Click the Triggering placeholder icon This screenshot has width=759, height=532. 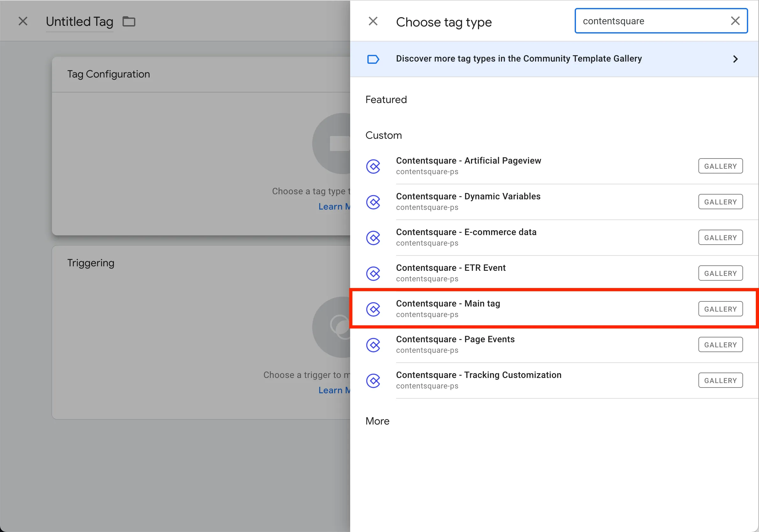tap(331, 327)
